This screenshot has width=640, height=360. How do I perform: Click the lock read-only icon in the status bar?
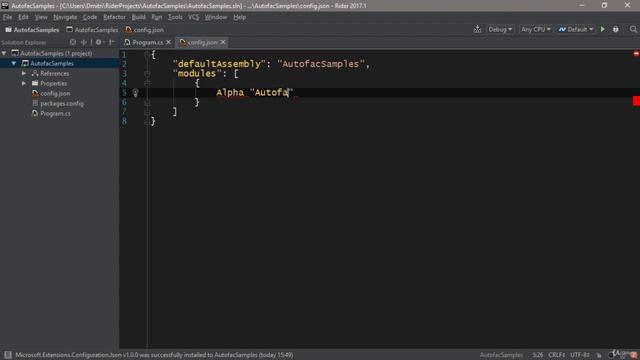click(599, 355)
